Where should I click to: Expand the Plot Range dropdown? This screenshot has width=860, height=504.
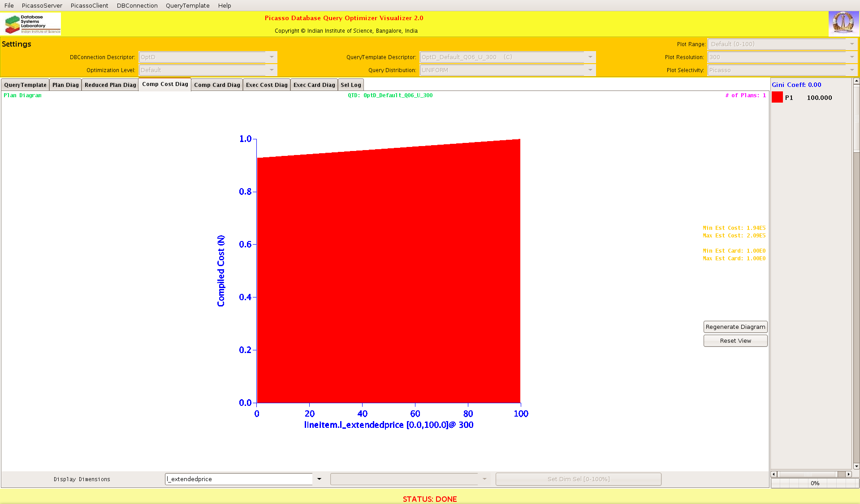coord(851,44)
